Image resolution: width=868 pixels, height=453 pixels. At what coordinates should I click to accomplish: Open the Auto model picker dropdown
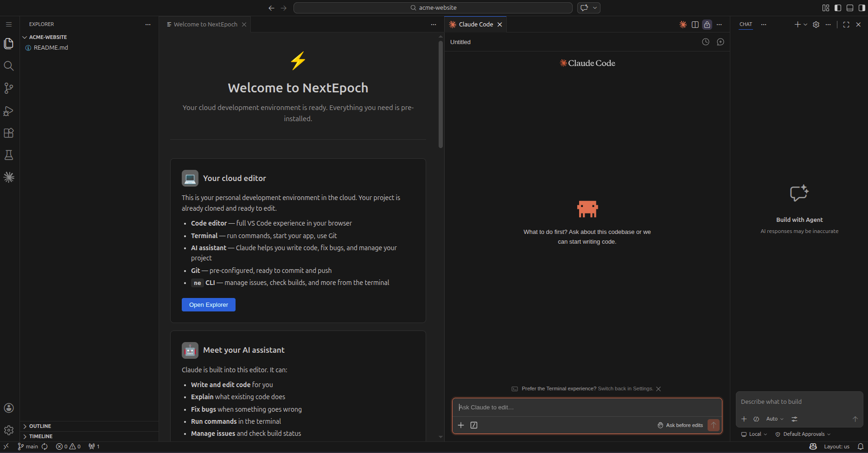(x=775, y=419)
